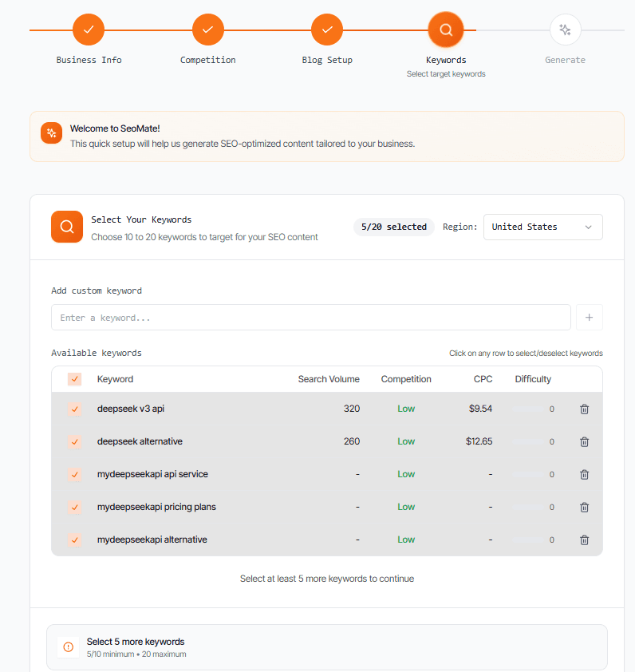Open the Region dropdown showing United States
This screenshot has width=635, height=672.
542,227
